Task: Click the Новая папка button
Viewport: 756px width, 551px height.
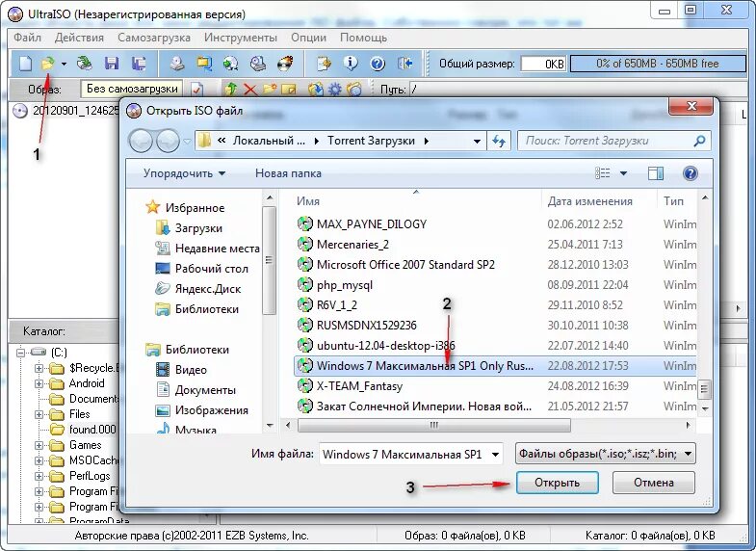Action: coord(288,173)
